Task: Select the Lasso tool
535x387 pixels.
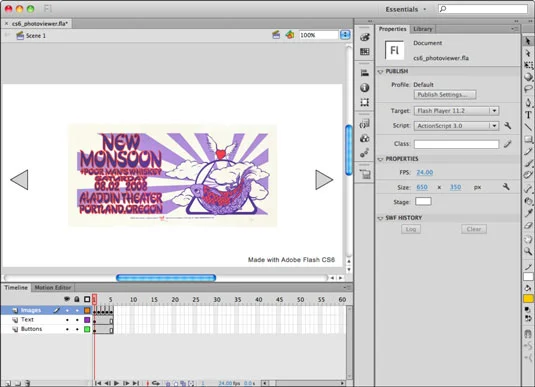Action: tap(528, 89)
